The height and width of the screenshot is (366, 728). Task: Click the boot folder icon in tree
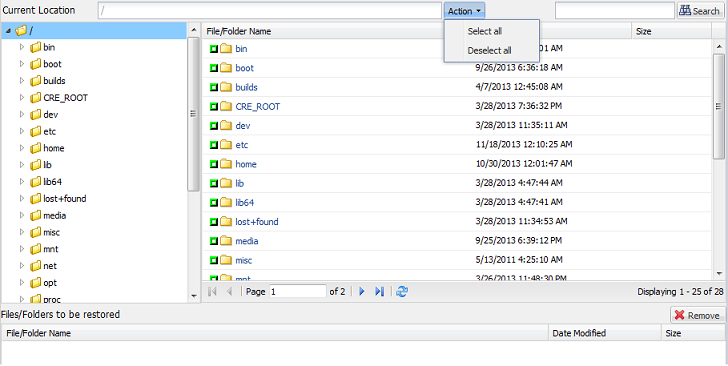(36, 64)
